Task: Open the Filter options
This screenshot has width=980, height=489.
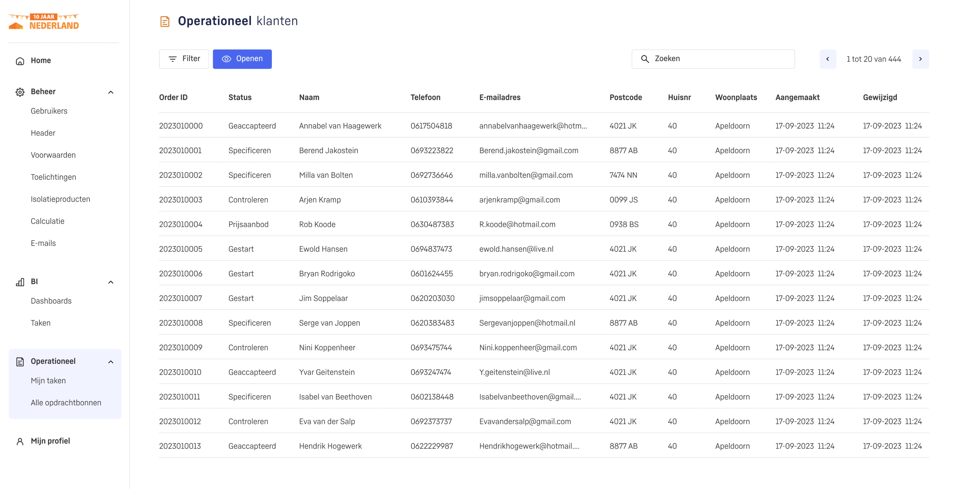Action: 184,59
